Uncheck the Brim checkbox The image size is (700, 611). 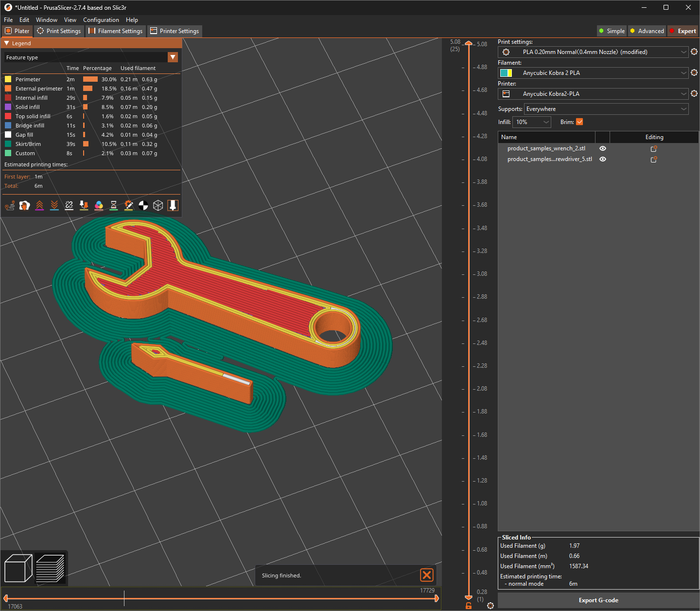click(x=579, y=122)
